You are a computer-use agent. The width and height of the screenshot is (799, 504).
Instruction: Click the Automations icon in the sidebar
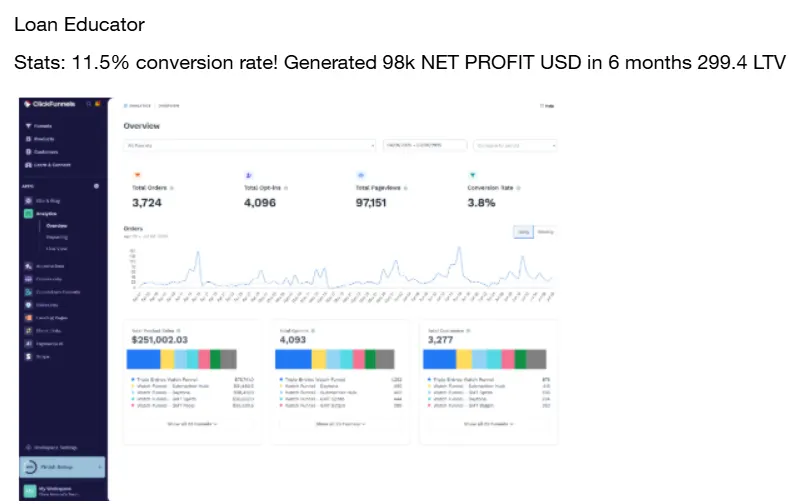tap(29, 266)
